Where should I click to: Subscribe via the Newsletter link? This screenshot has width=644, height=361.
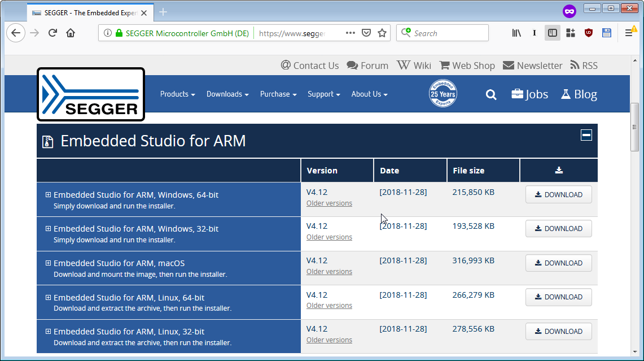coord(533,66)
